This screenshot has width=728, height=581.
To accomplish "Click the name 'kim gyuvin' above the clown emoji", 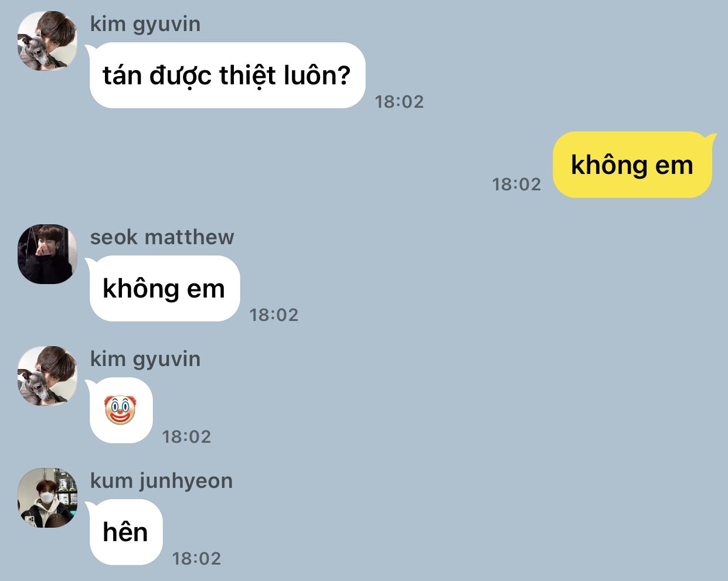I will (x=145, y=359).
